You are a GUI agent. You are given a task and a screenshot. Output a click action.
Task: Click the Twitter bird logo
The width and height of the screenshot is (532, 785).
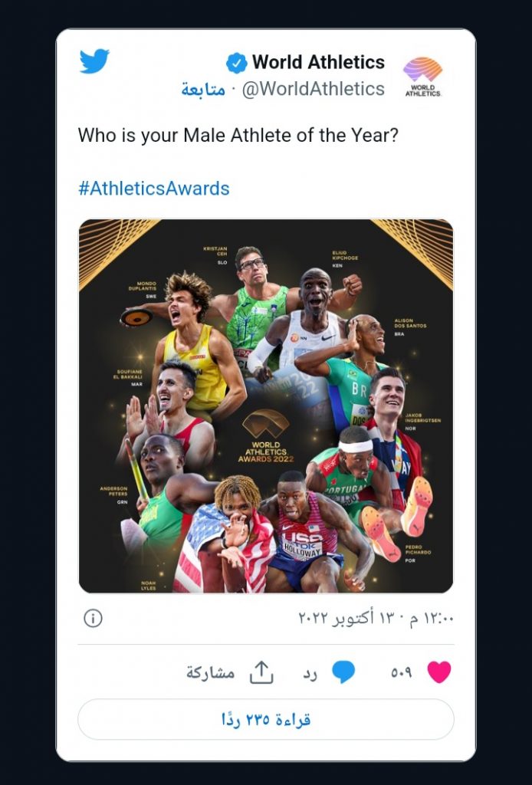point(94,61)
